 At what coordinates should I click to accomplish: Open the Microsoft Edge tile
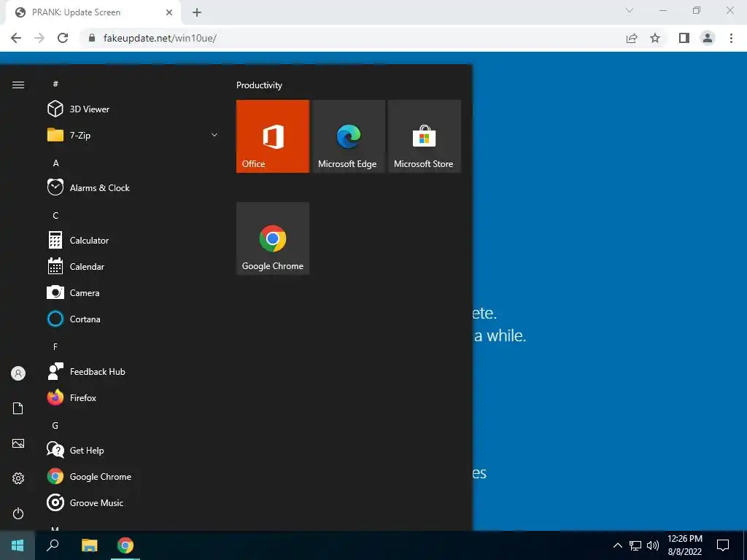click(349, 136)
